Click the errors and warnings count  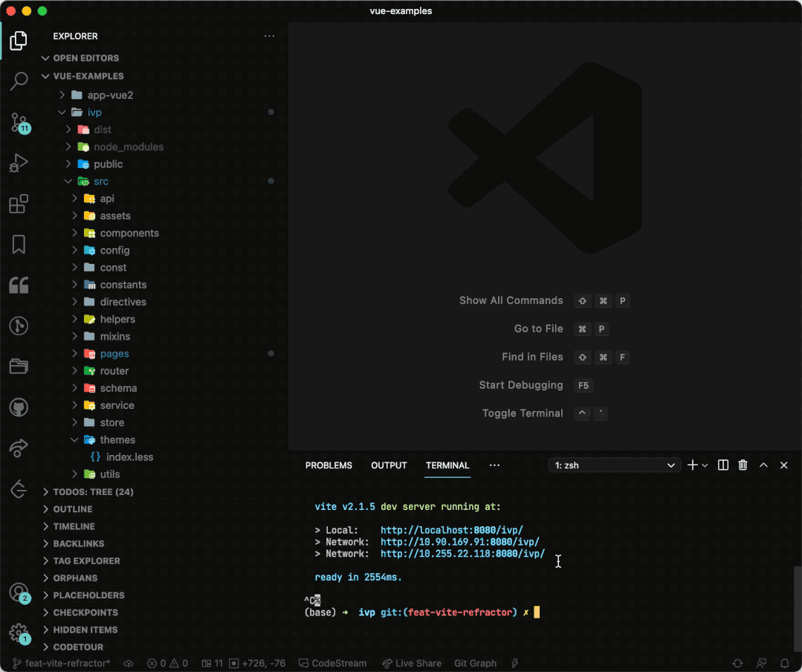pyautogui.click(x=167, y=663)
